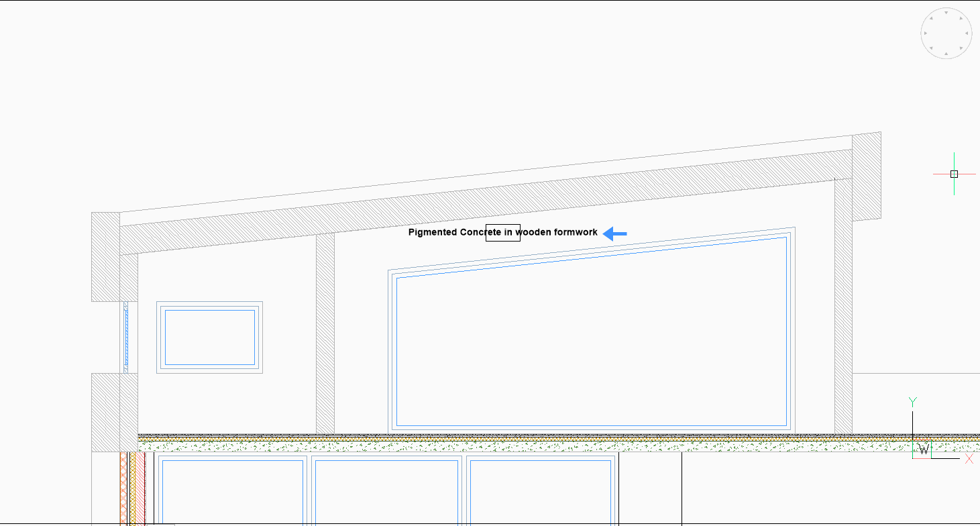Image resolution: width=980 pixels, height=526 pixels.
Task: Click the bottom arrow on the view navigation ring
Action: pyautogui.click(x=946, y=54)
